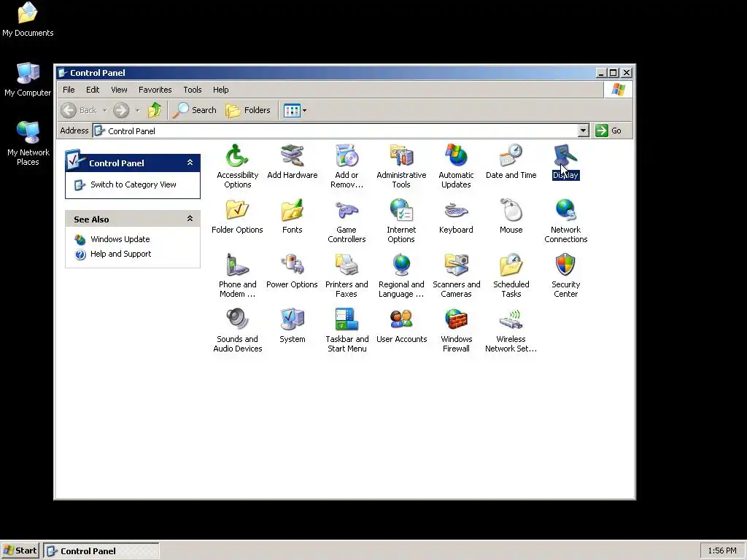Open the Favorites menu
This screenshot has height=560, width=747.
(x=155, y=90)
